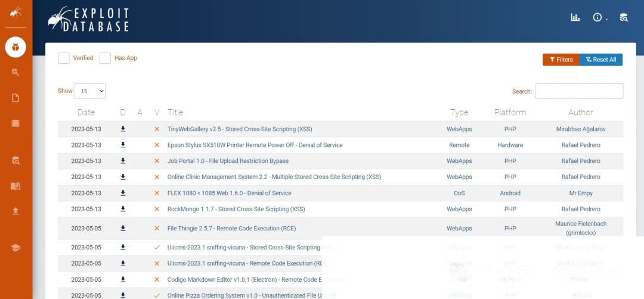This screenshot has height=299, width=644.
Task: Download the Ulicms Remote Code Execution exploit
Action: click(123, 263)
